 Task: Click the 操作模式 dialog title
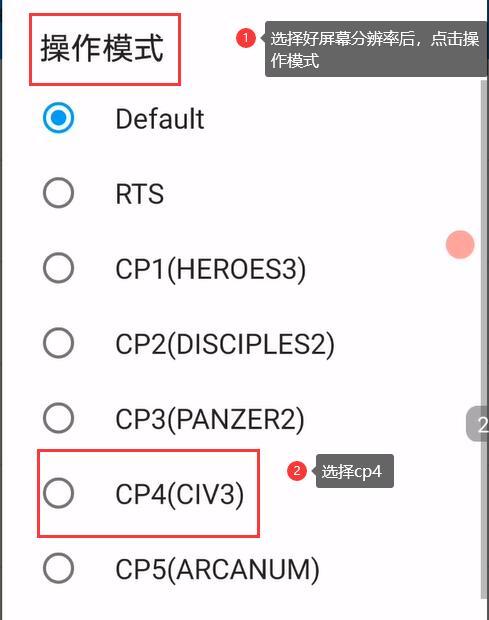point(102,48)
